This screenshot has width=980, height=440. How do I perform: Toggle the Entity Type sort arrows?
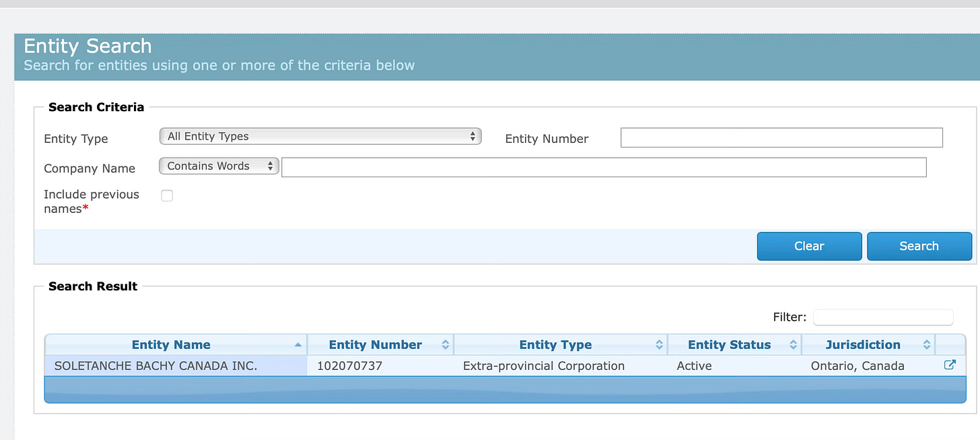click(x=659, y=345)
